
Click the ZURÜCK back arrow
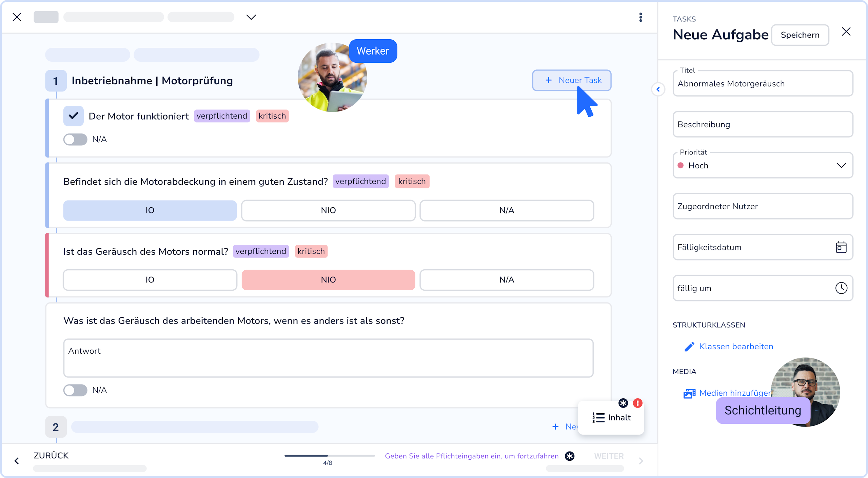[x=17, y=461]
